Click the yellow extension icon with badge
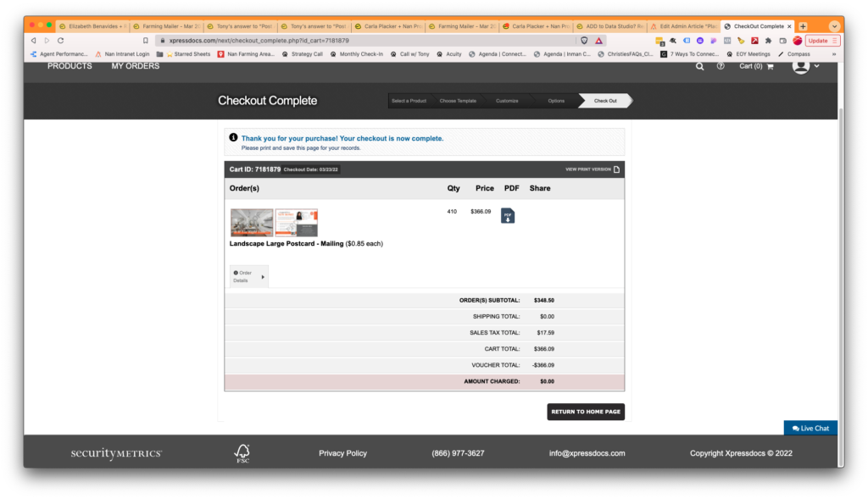868x499 pixels. (659, 41)
